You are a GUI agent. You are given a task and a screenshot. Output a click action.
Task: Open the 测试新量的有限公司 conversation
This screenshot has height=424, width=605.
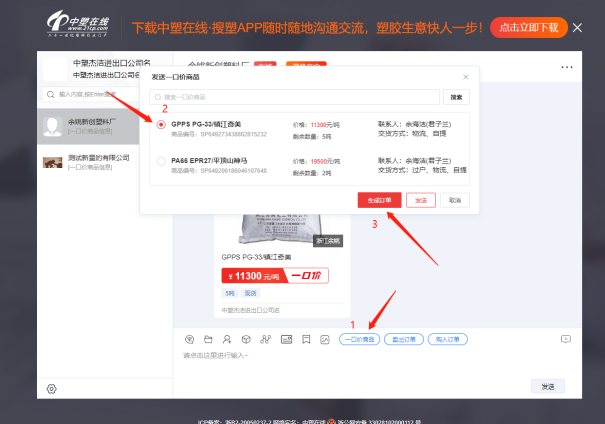pos(88,162)
